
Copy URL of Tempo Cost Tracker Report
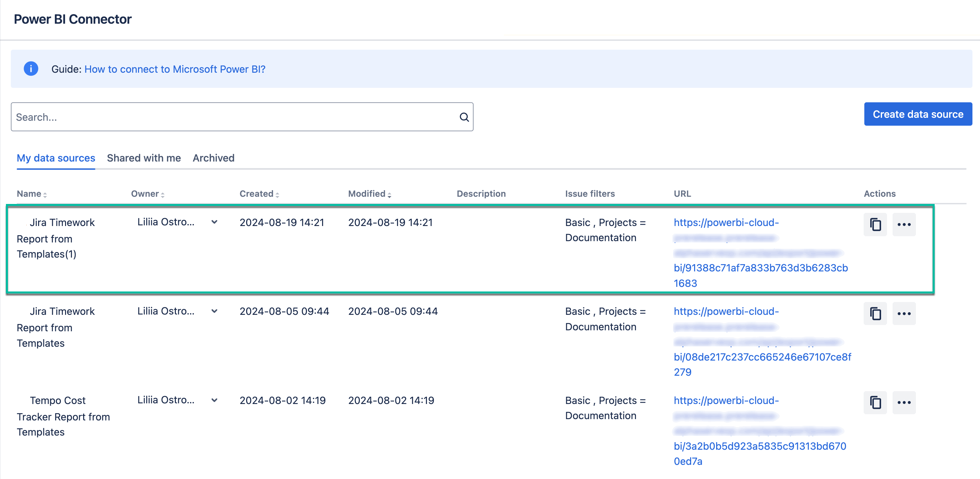coord(875,402)
